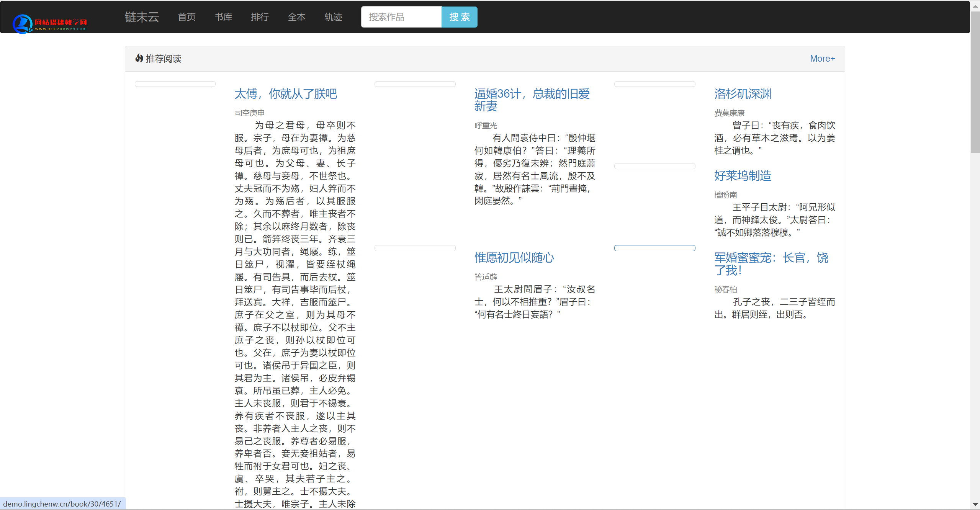Image resolution: width=980 pixels, height=510 pixels.
Task: Click cover thumbnail for 洛杉矶深渊
Action: point(654,84)
